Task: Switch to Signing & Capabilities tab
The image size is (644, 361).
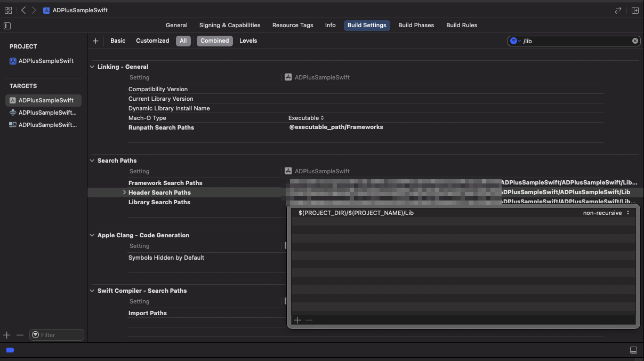Action: pyautogui.click(x=230, y=25)
